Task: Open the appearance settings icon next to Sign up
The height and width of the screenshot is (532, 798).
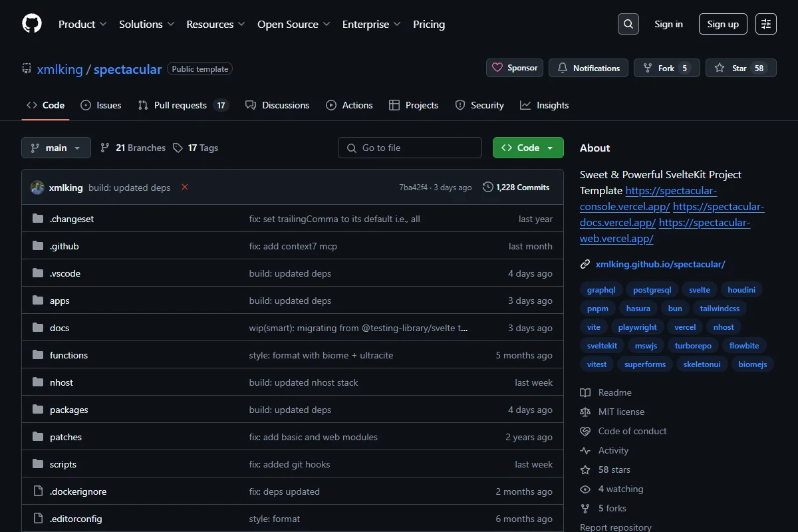Action: point(766,24)
